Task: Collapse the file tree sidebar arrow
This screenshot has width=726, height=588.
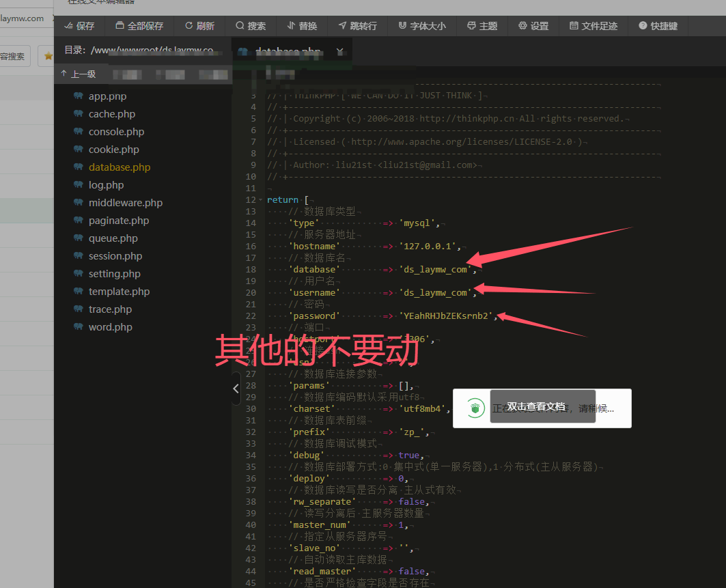Action: pos(236,389)
